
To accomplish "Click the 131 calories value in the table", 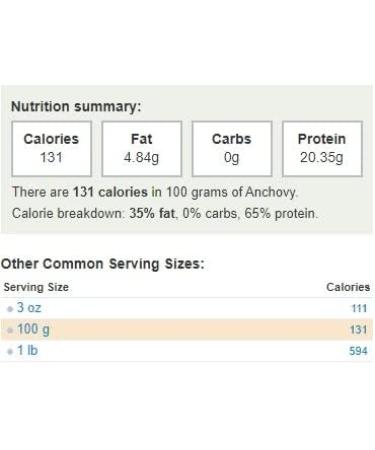I will (x=358, y=330).
